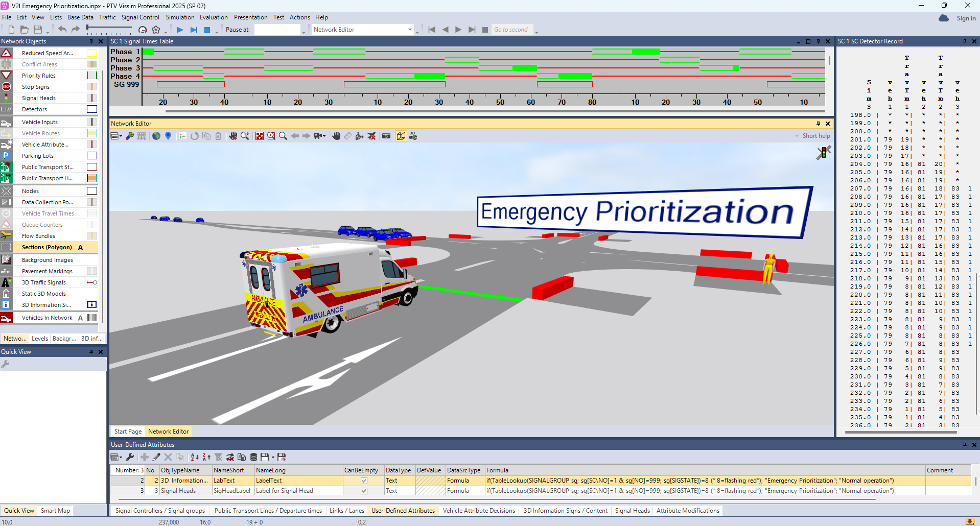Click the Conflict Areas color swatch
The width and height of the screenshot is (980, 526).
pos(91,64)
